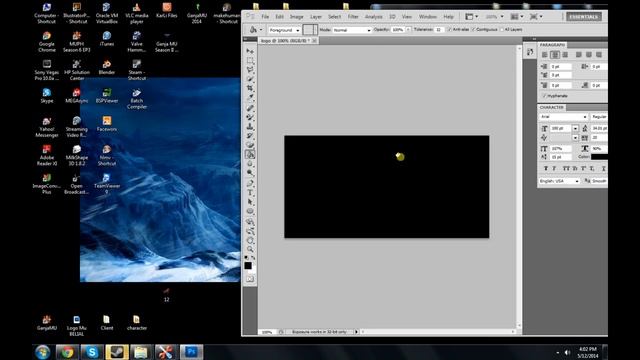Enable Faux Bold in Character panel
This screenshot has height=360, width=640.
click(546, 169)
